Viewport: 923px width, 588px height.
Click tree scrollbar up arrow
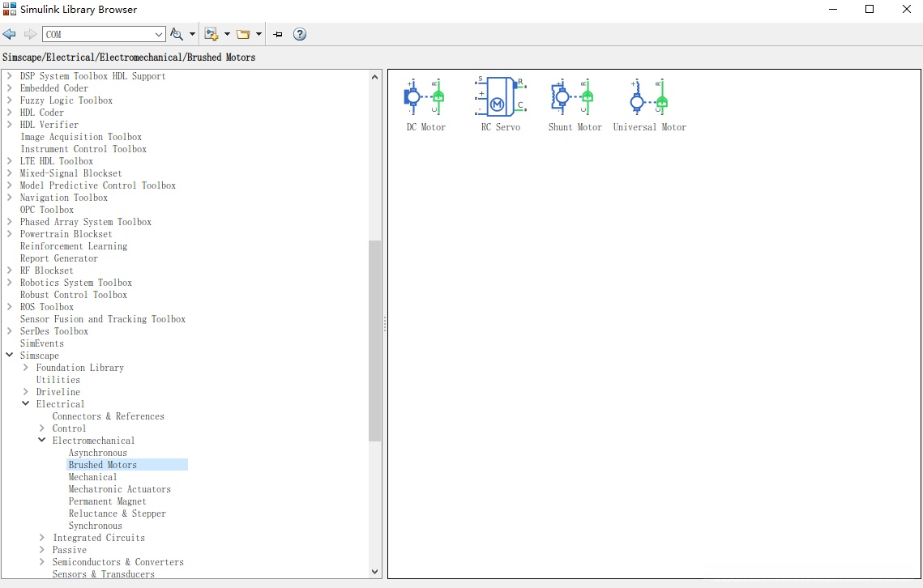375,77
